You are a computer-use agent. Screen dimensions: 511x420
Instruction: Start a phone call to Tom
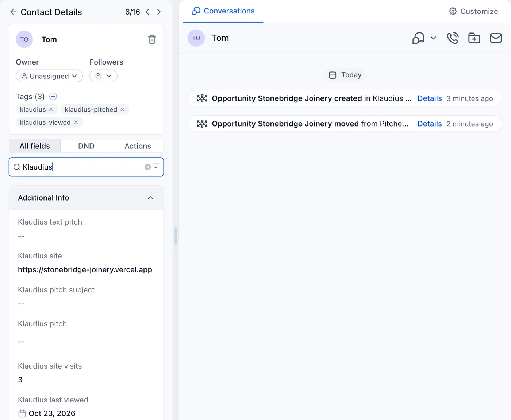(453, 38)
